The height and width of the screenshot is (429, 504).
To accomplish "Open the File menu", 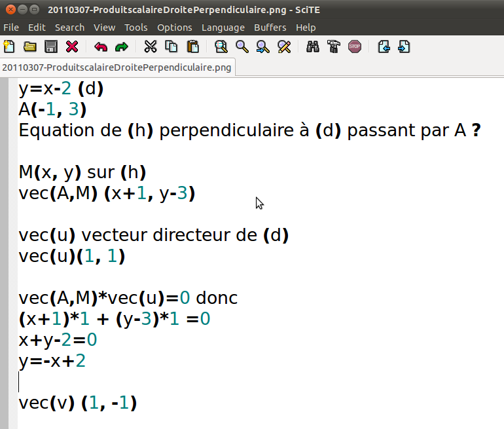I will pyautogui.click(x=11, y=28).
